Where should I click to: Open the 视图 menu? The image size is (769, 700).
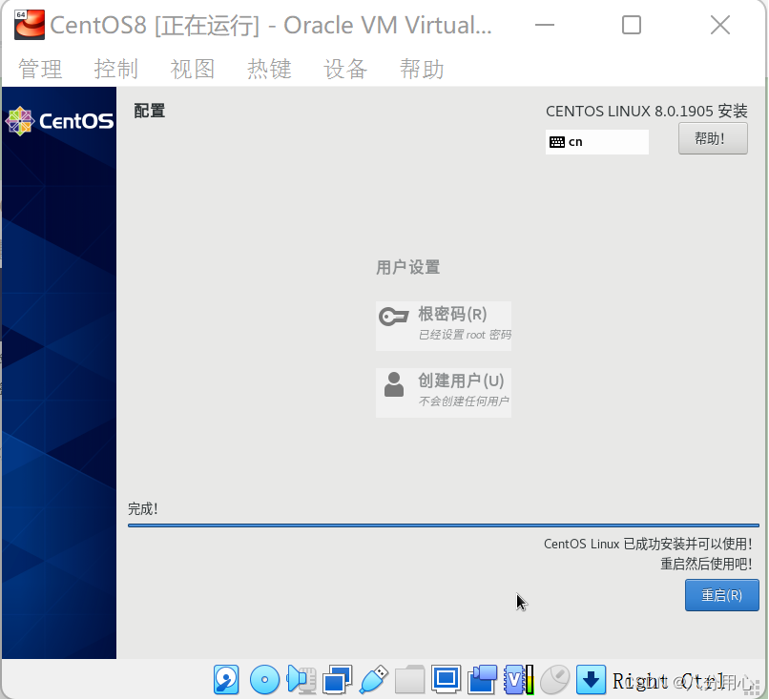pos(193,69)
